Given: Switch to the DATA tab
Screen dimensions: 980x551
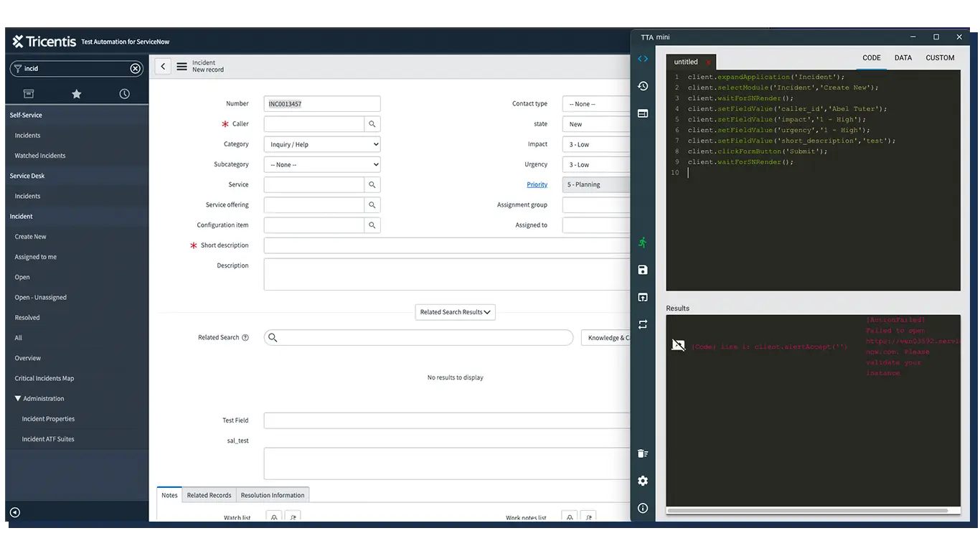Looking at the screenshot, I should [x=903, y=58].
